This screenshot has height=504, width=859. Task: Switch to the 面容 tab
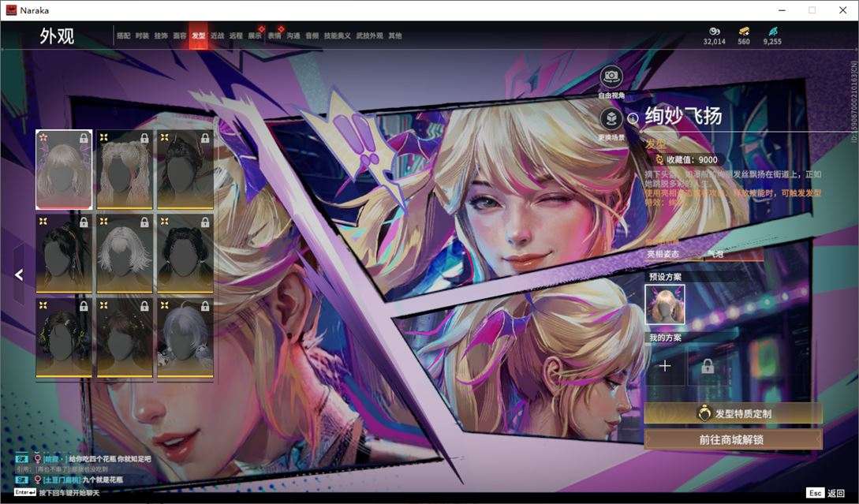(x=180, y=35)
